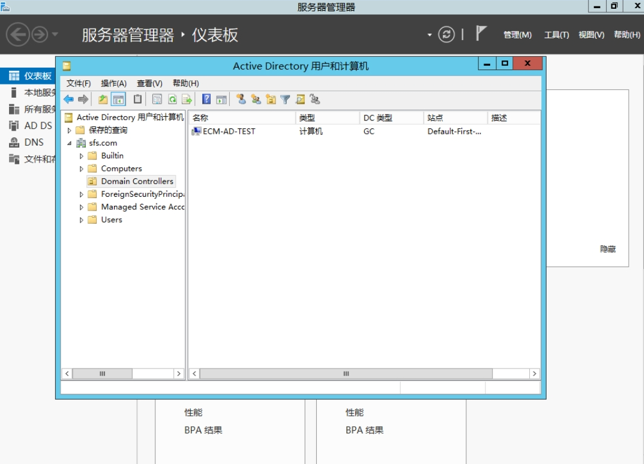Create new group icon
The height and width of the screenshot is (464, 644).
tap(256, 99)
